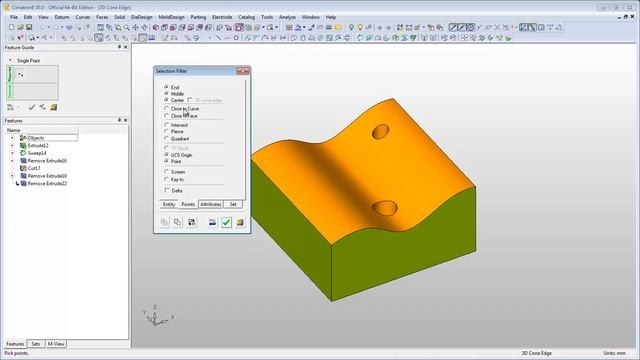Switch to Attributes tab in Selection Filter
Viewport: 640px width, 360px height.
point(211,204)
